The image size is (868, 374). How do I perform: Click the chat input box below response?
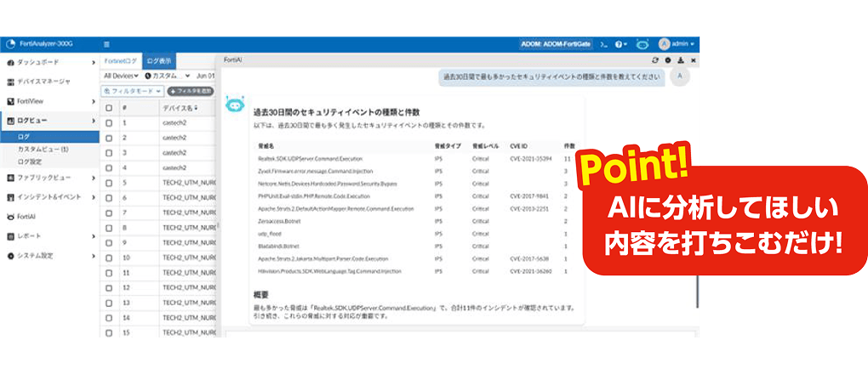(x=460, y=333)
